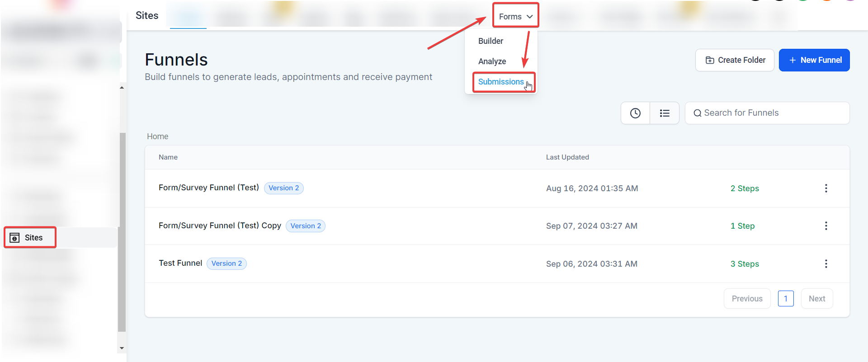The image size is (868, 362).
Task: Click the Last Updated column header
Action: pyautogui.click(x=567, y=157)
